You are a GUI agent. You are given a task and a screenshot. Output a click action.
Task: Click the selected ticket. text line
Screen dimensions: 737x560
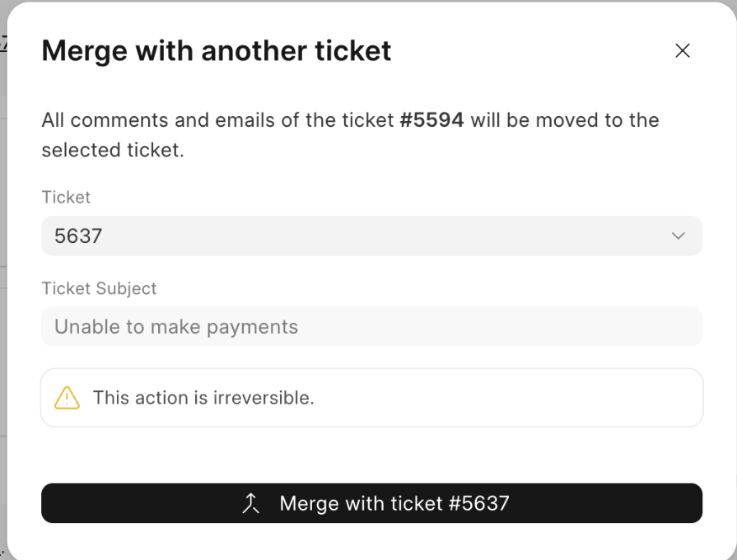[113, 150]
